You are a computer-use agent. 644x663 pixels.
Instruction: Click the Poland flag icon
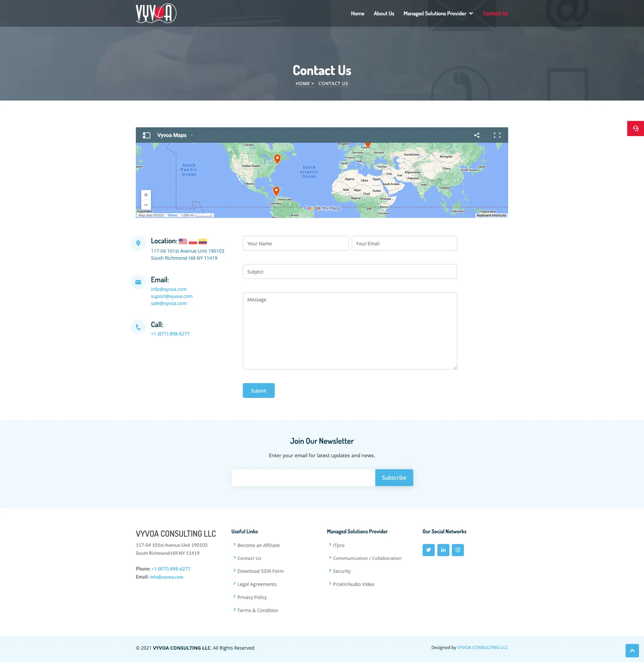click(x=193, y=241)
